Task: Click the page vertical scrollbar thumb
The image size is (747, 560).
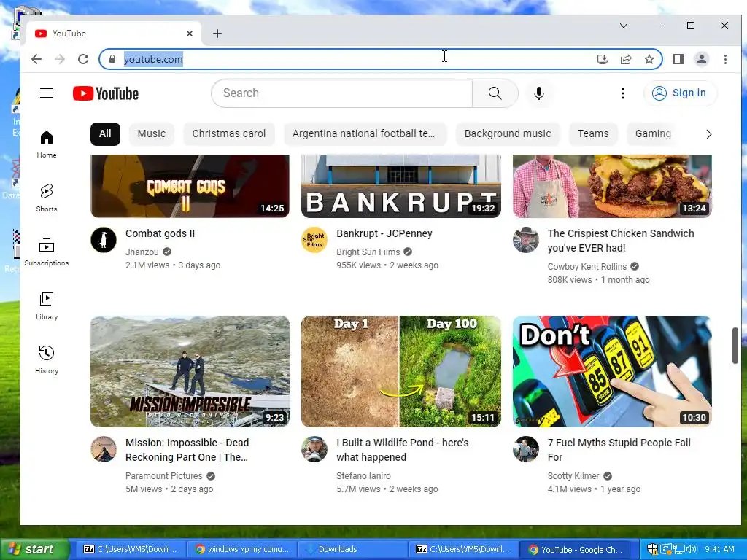Action: click(x=735, y=346)
